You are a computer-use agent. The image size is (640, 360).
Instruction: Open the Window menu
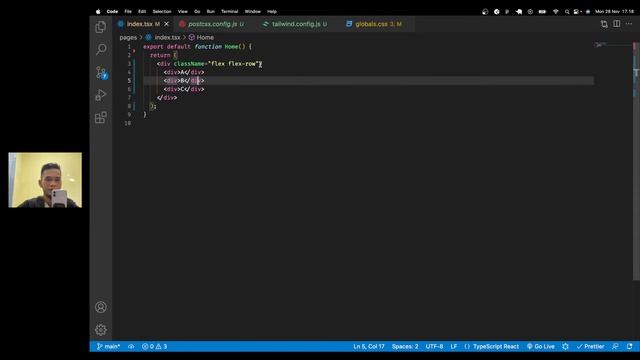pos(253,11)
